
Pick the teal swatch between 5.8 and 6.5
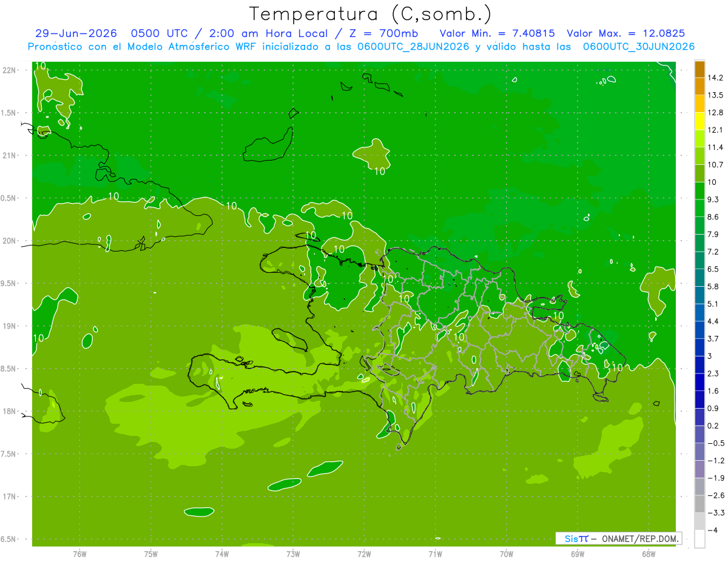coord(699,278)
